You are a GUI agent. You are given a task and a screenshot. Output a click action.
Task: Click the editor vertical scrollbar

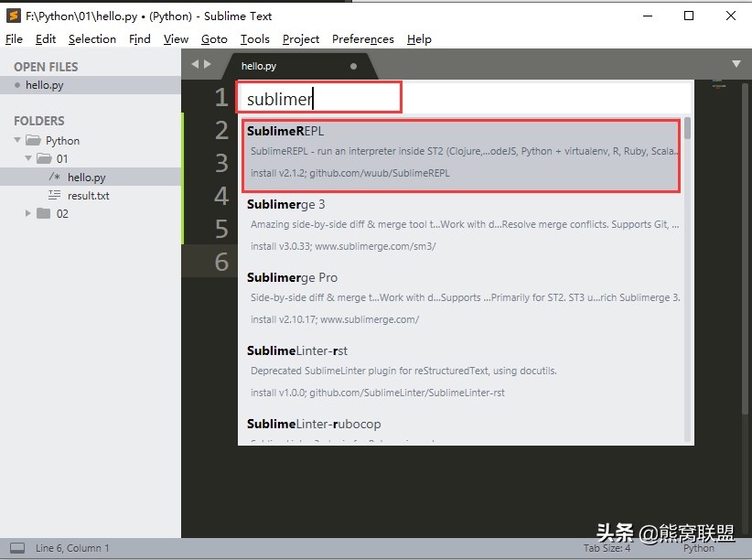[x=745, y=250]
